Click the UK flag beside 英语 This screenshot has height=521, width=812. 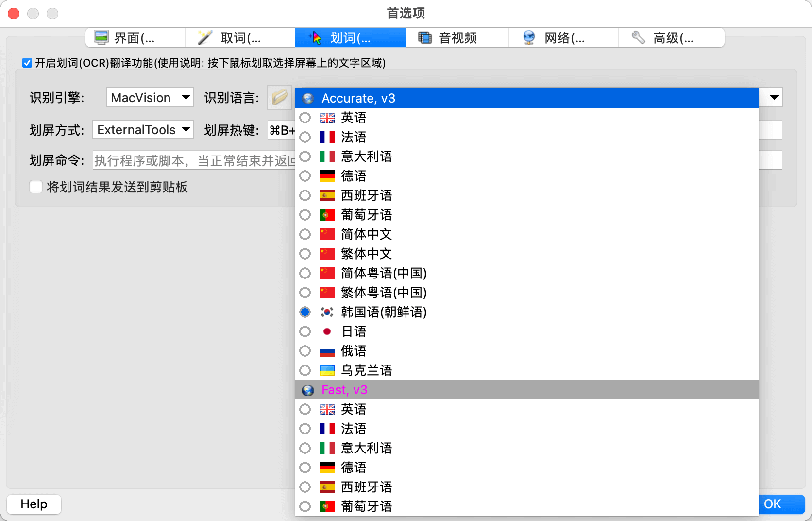pos(327,117)
